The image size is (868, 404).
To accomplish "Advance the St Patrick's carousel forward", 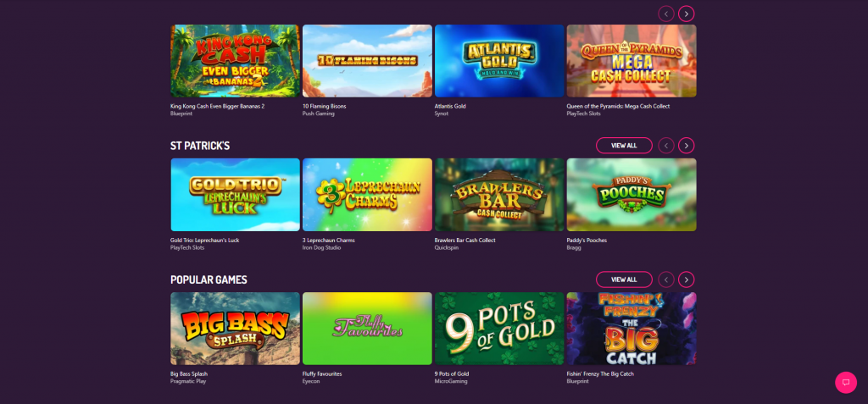I will point(686,146).
